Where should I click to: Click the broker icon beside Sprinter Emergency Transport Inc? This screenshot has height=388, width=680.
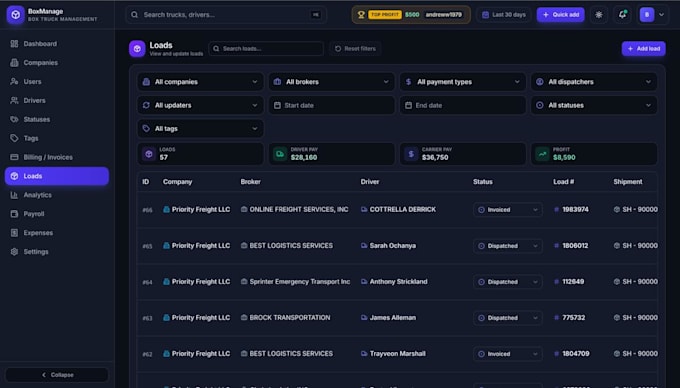[x=244, y=281]
